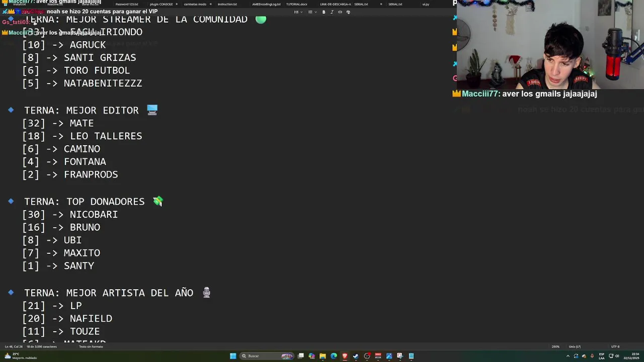Switch to the ui.py tab
Viewport: 644px width, 362px height.
click(426, 4)
